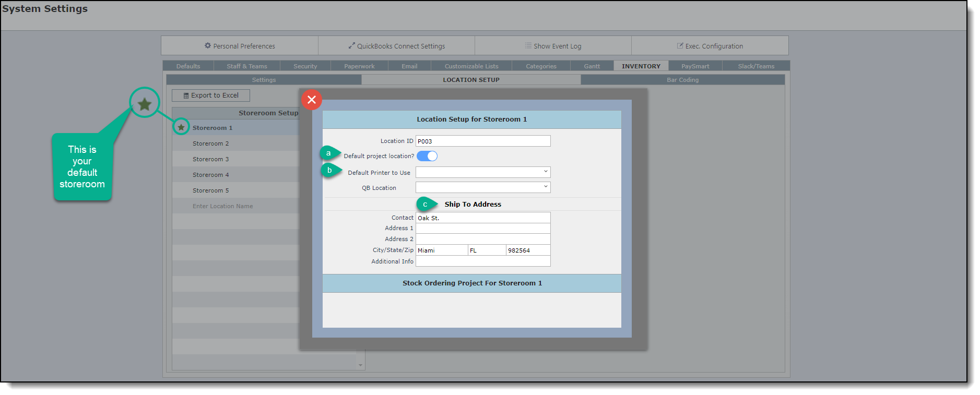Select the INVENTORY tab
Screen dimensions: 980x395
[641, 66]
